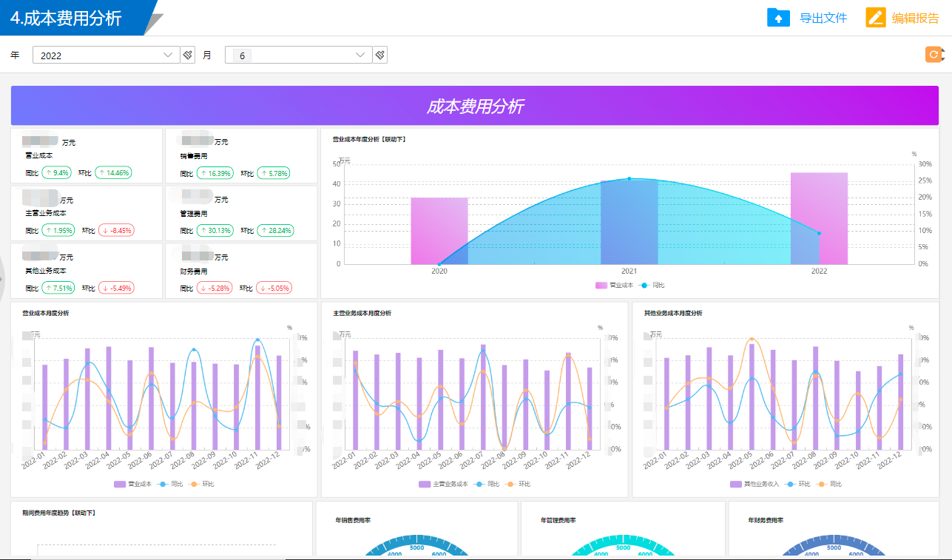Click 2021 axis label in annual chart
Viewport: 952px width, 560px height.
pos(629,271)
